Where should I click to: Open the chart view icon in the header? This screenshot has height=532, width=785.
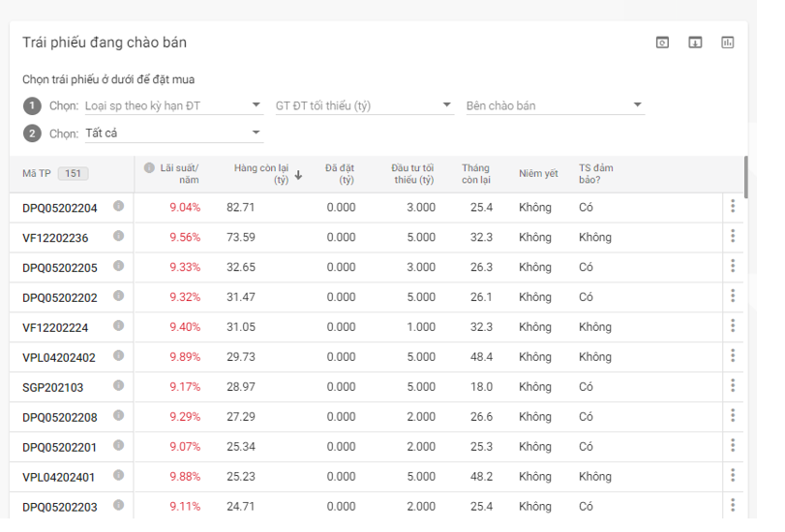pyautogui.click(x=728, y=43)
